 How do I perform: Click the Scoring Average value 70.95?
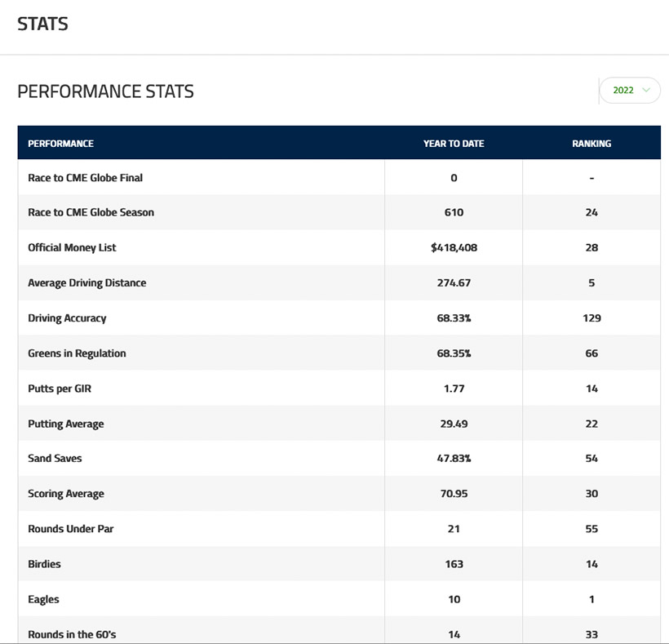[x=454, y=494]
